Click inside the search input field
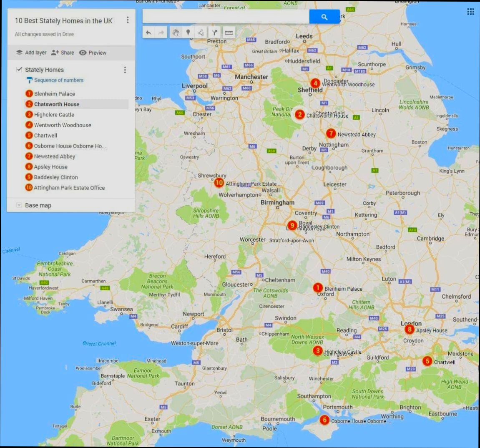 (x=225, y=17)
